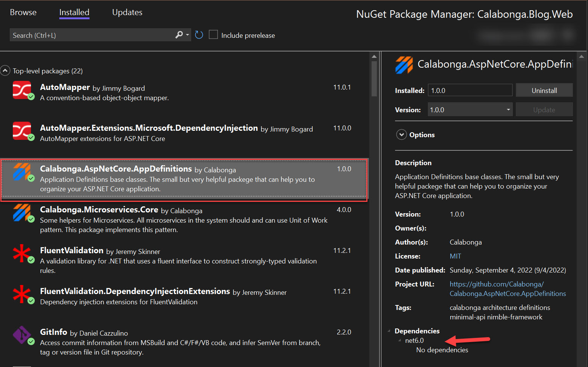Select the GitInfo package

(184, 342)
